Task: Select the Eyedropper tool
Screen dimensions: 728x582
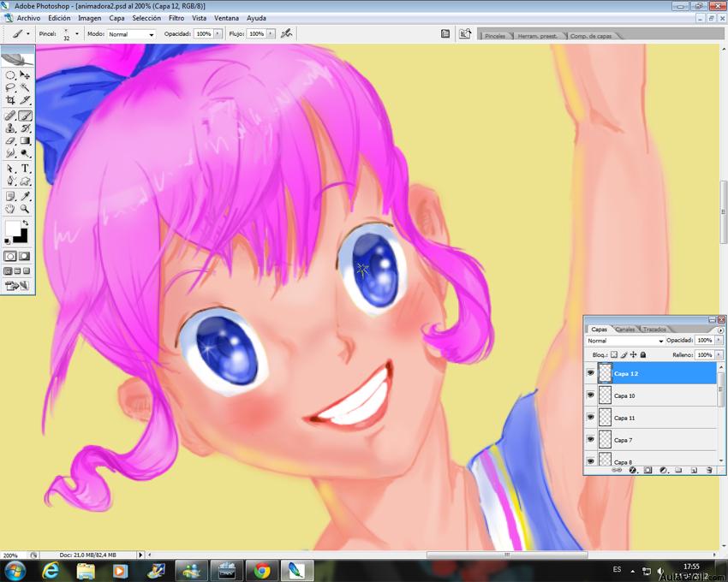Action: (25, 196)
